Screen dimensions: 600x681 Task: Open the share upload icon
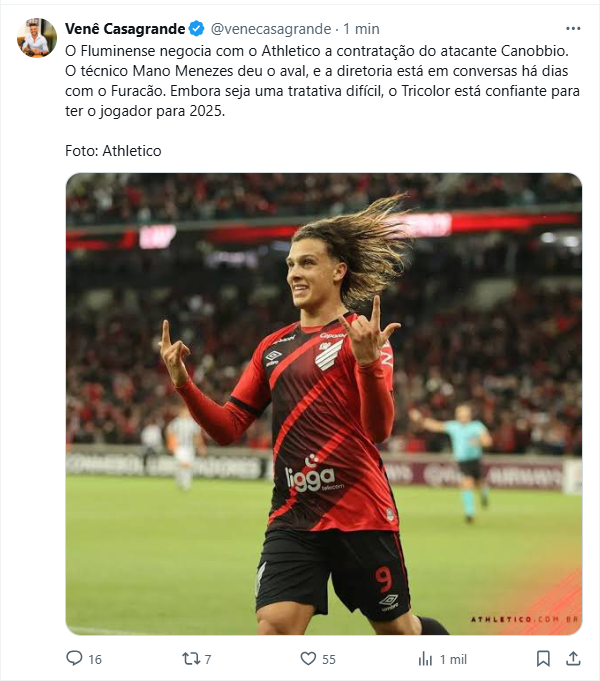[x=573, y=659]
